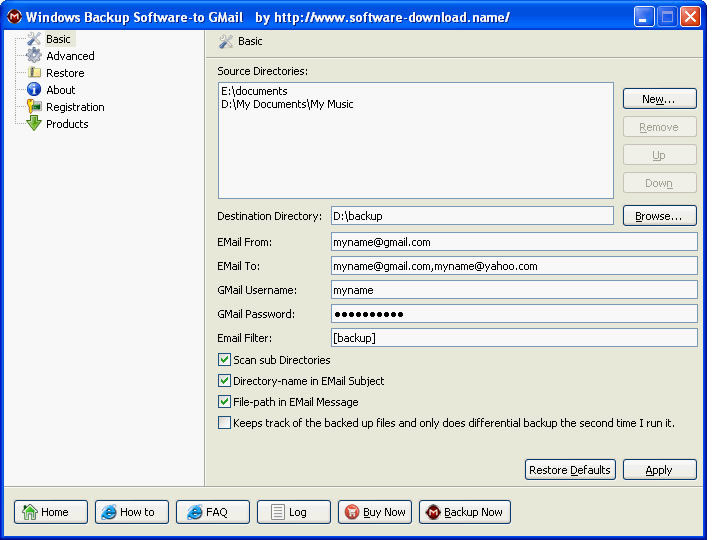Viewport: 720px width, 540px height.
Task: Click the Basic wrench icon in sidebar
Action: pos(34,39)
